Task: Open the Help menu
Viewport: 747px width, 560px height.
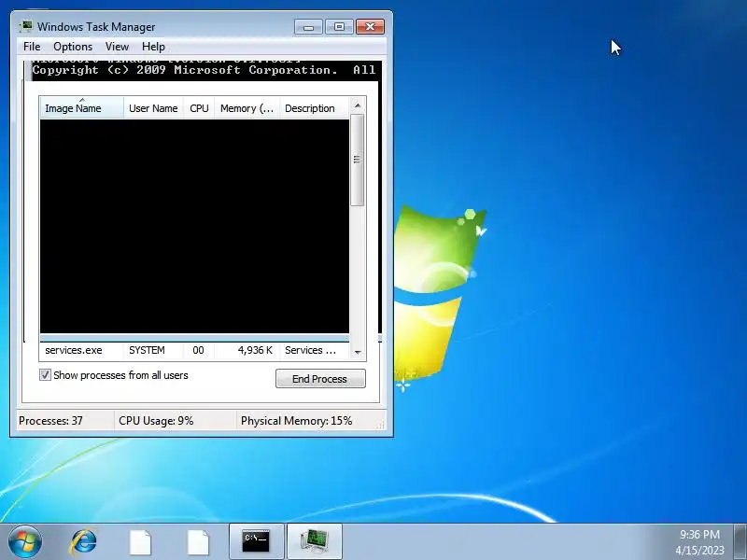Action: point(153,47)
